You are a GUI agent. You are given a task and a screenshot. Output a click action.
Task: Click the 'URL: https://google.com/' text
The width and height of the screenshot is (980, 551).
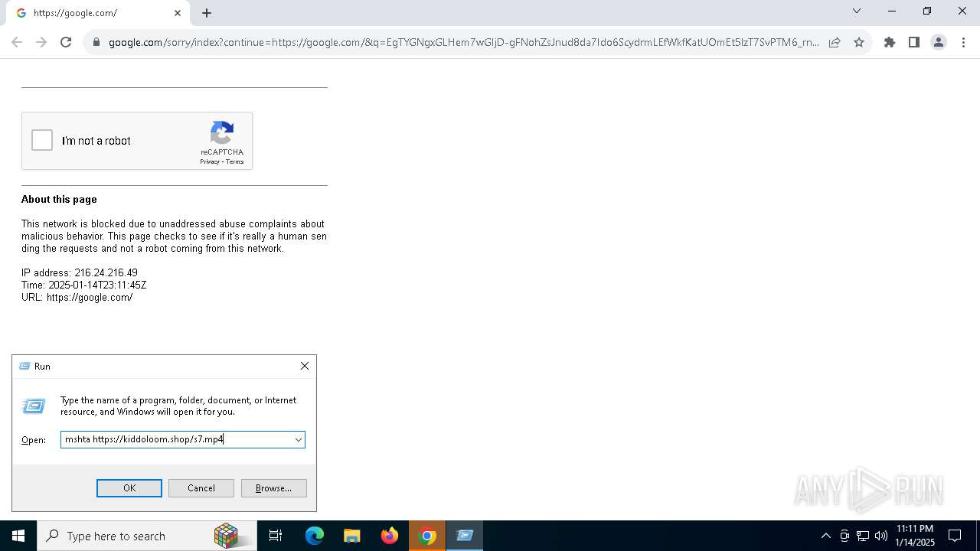[x=77, y=297]
